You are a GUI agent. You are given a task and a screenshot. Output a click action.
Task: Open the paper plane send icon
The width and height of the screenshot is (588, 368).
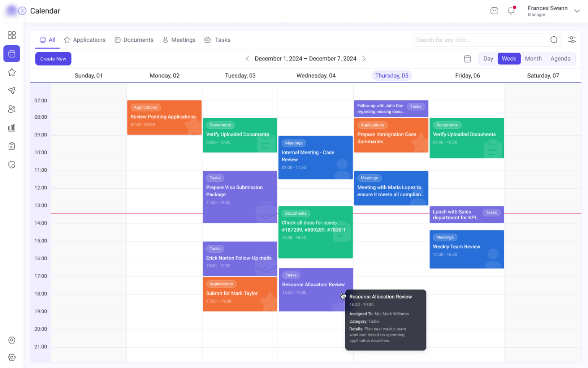[x=12, y=90]
